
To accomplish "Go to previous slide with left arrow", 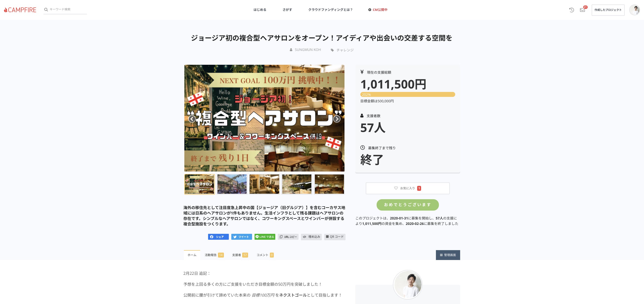I will tap(192, 119).
